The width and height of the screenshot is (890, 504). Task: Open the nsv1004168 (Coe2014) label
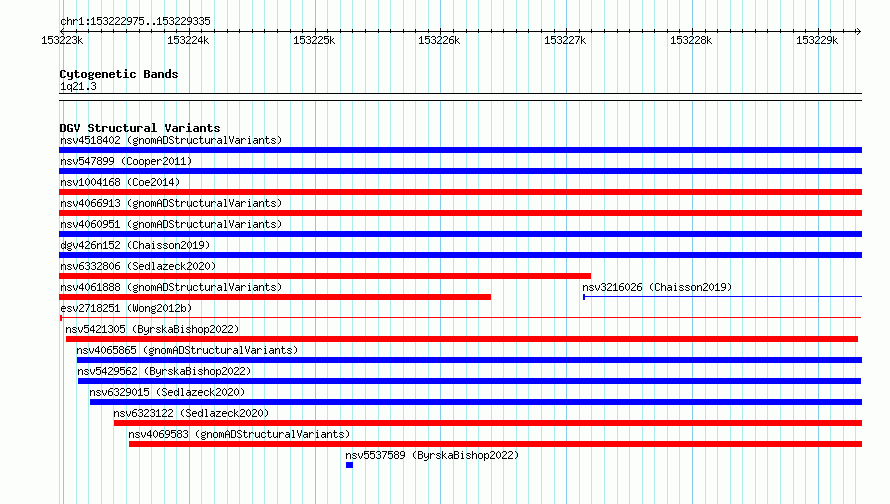(120, 182)
